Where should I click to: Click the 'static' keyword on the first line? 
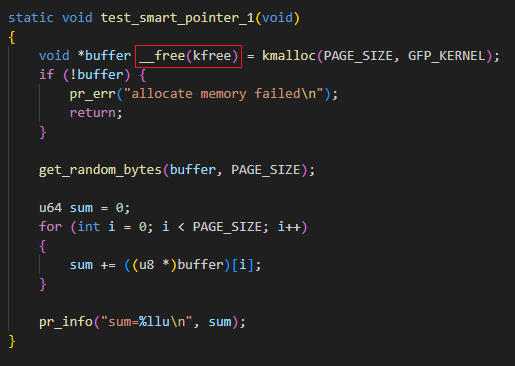31,18
